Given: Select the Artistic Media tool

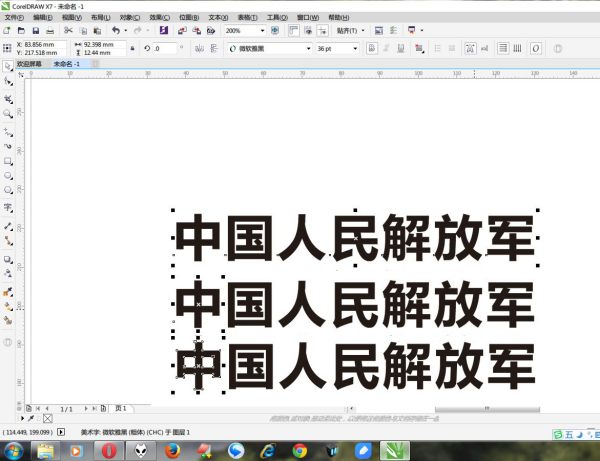Looking at the screenshot, I should point(8,146).
